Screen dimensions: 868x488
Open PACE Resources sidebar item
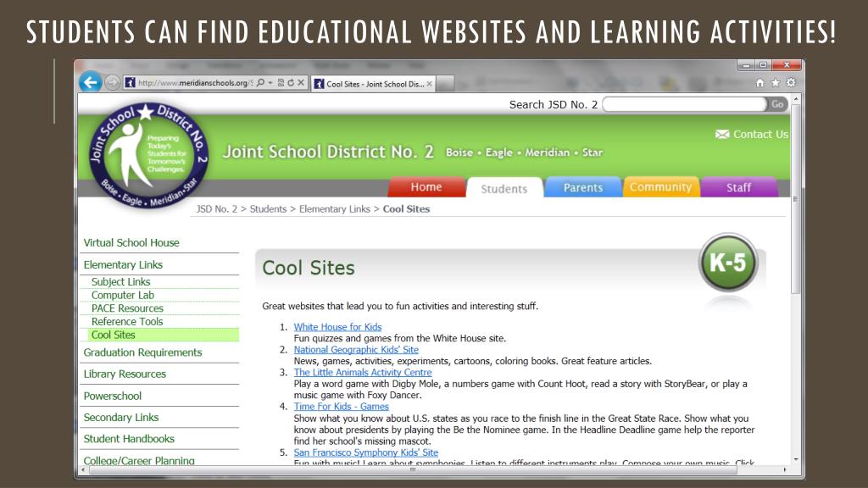(x=127, y=308)
